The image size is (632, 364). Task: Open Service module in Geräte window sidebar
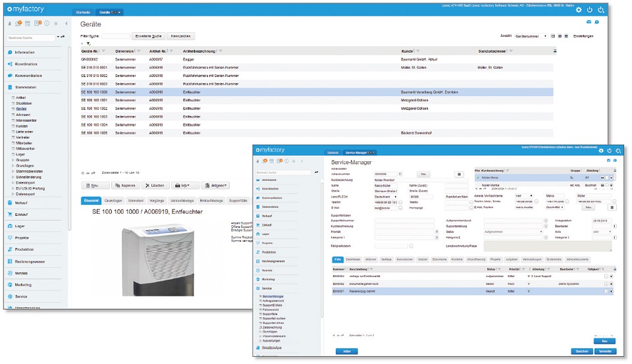click(21, 297)
